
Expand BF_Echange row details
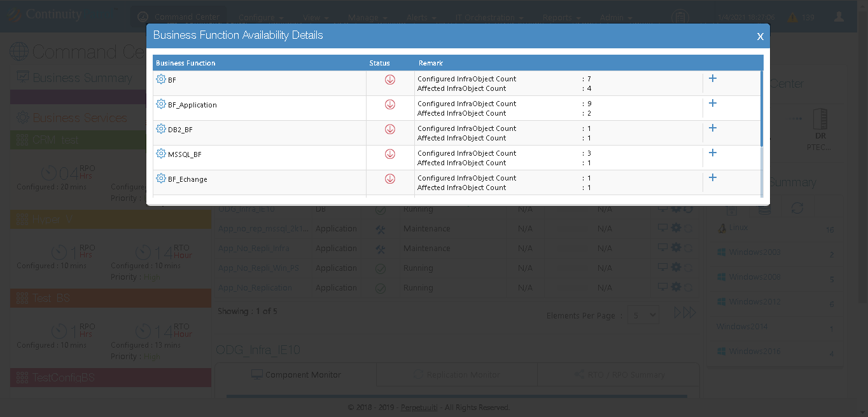coord(713,177)
